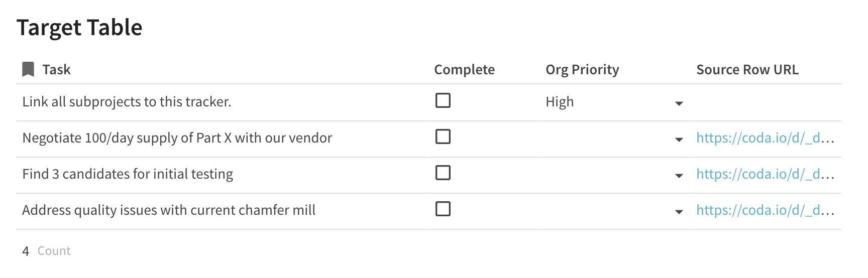Check Complete for Negotiate Part X supply task
This screenshot has height=278, width=868.
(443, 137)
